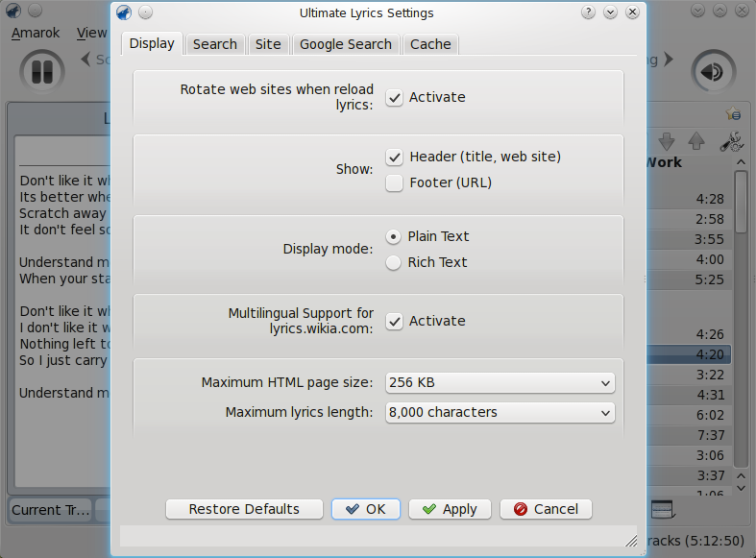
Task: Click the playlist layout icon at bottom of Amarok
Action: pos(663,509)
